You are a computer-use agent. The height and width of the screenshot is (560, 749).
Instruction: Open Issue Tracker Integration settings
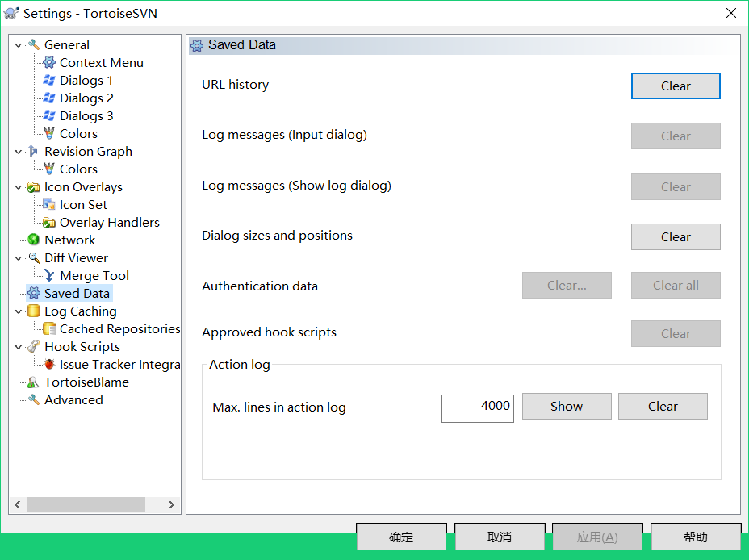point(119,364)
